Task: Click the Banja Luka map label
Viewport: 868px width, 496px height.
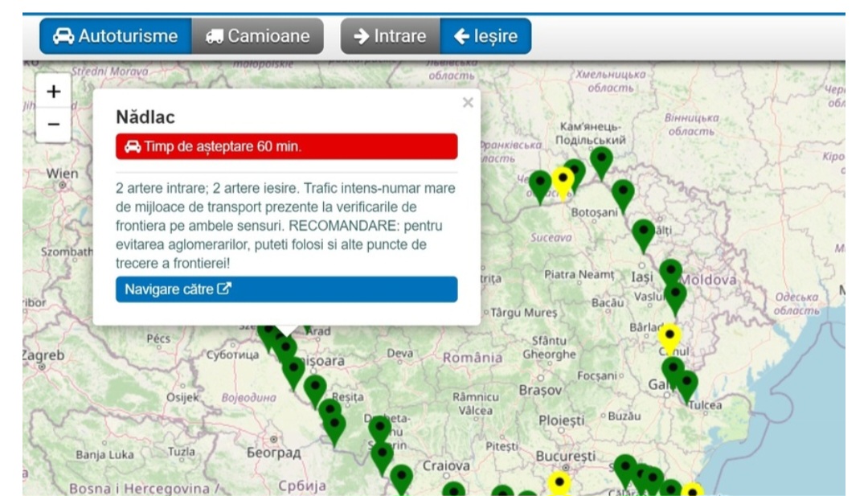Action: click(104, 455)
